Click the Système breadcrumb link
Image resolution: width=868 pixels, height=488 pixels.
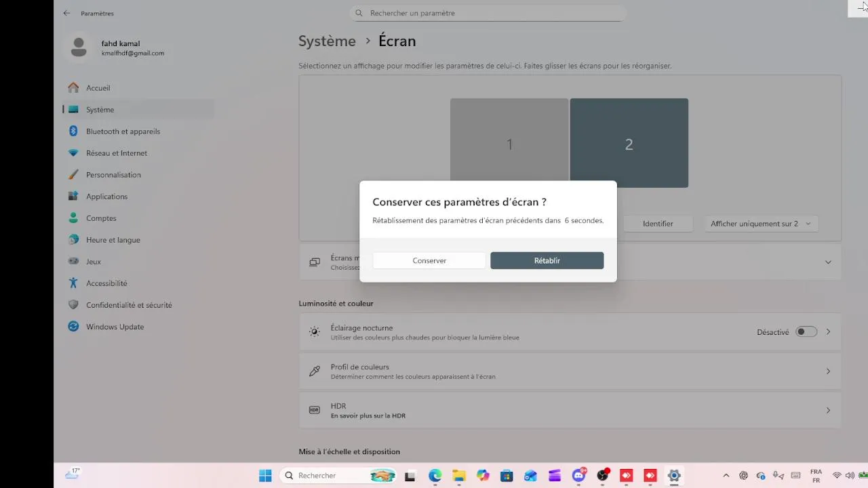(x=327, y=41)
